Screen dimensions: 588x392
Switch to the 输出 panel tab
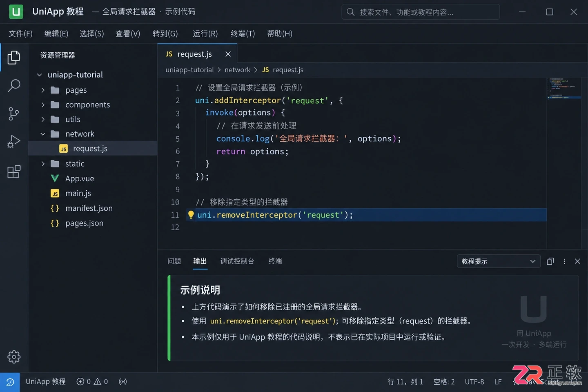[x=200, y=261]
